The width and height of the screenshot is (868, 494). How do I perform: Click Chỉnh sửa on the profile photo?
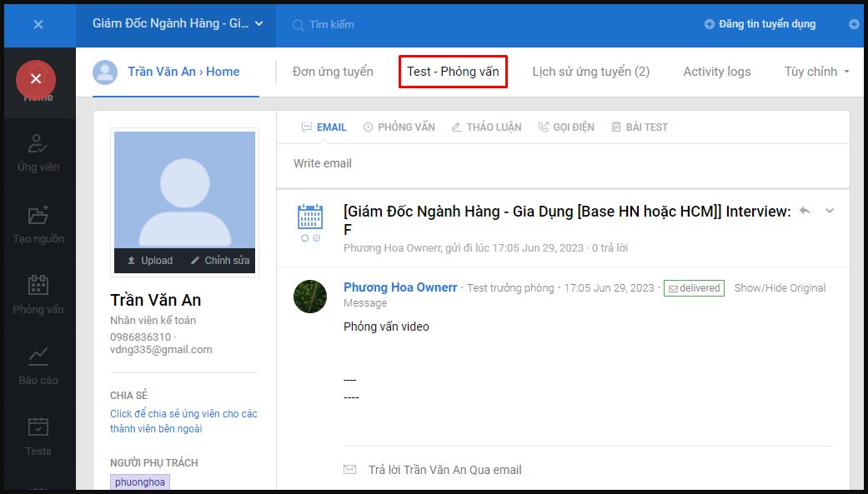(x=220, y=261)
